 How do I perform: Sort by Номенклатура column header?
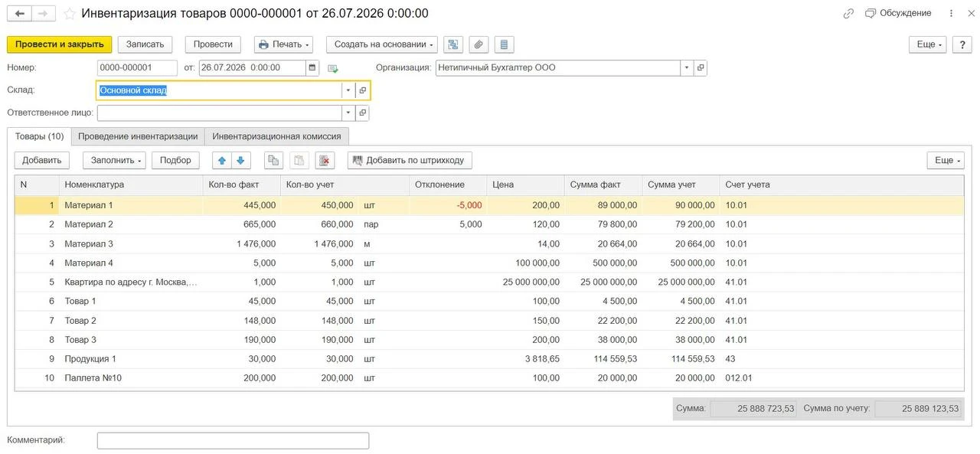pos(131,185)
